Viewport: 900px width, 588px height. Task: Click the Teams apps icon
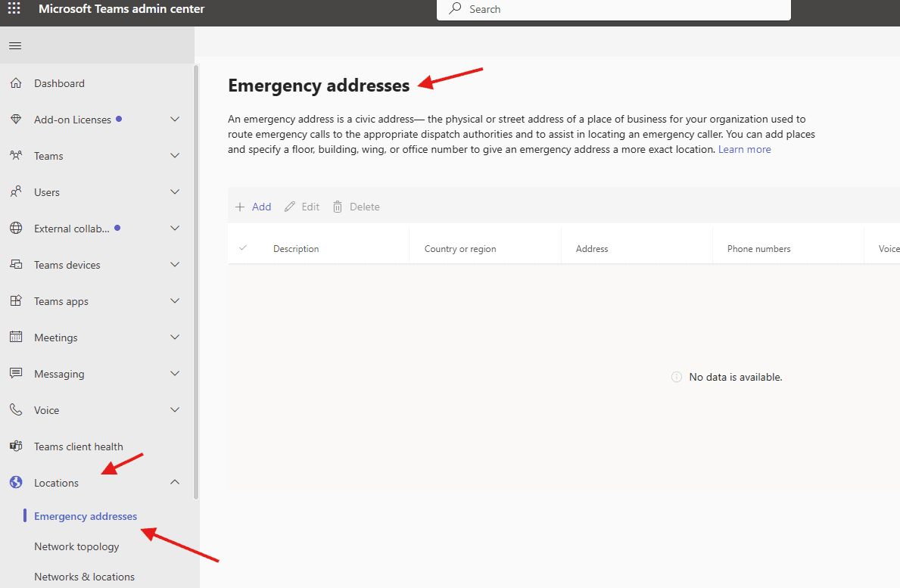click(15, 300)
